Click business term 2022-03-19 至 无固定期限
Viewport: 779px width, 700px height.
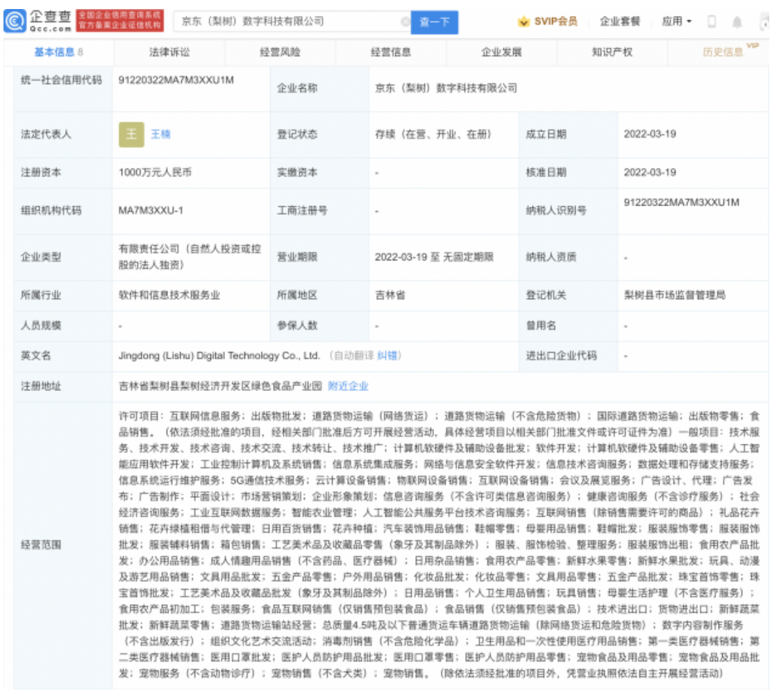click(x=434, y=258)
